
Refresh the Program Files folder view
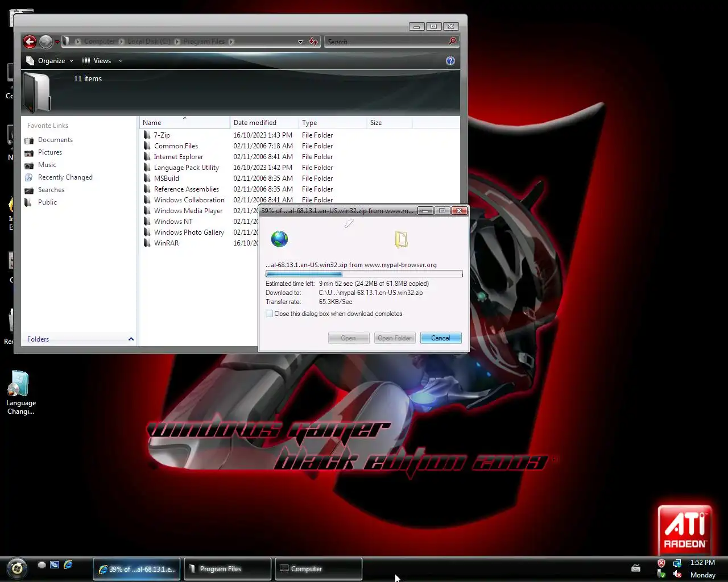tap(313, 41)
